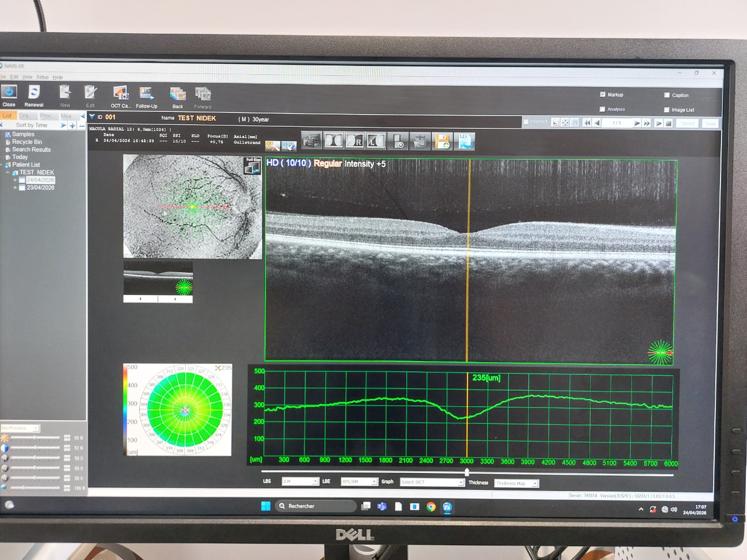This screenshot has width=747, height=560.
Task: Enable the Analysis checkbox
Action: click(602, 109)
